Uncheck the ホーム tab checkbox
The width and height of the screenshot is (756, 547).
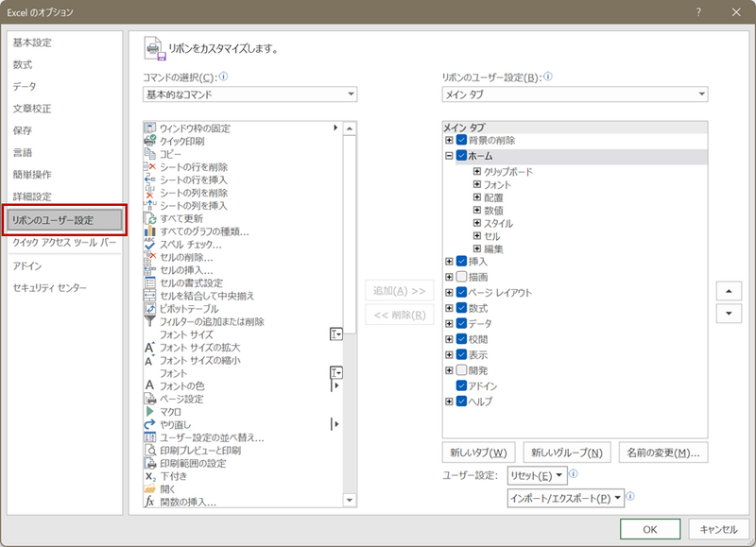pyautogui.click(x=461, y=156)
